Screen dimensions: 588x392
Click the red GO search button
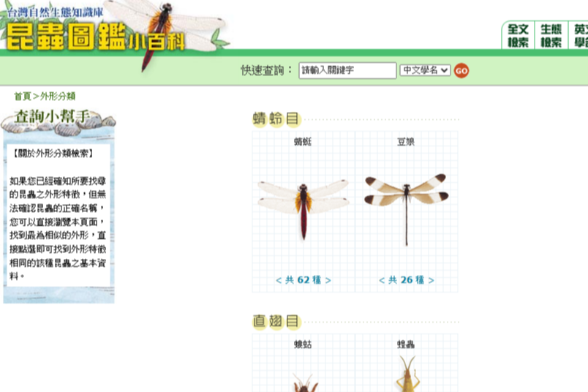461,70
